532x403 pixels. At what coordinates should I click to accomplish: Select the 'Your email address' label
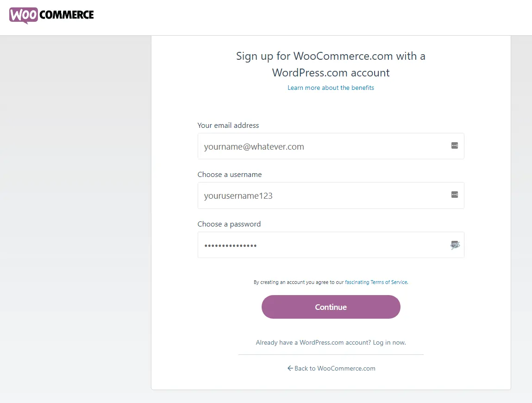coord(228,125)
